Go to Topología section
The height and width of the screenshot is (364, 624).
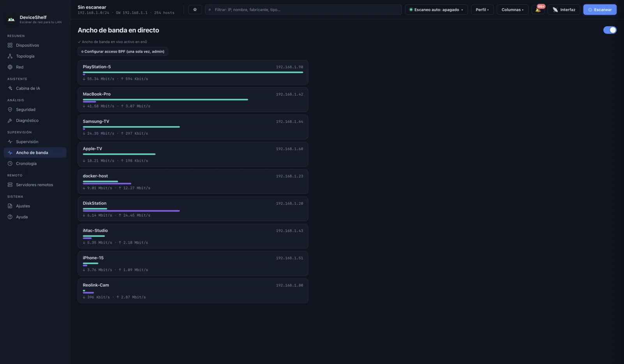pyautogui.click(x=35, y=56)
